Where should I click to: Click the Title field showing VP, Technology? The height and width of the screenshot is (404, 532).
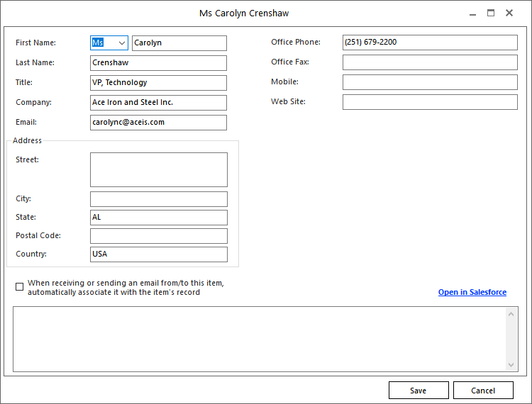click(158, 83)
